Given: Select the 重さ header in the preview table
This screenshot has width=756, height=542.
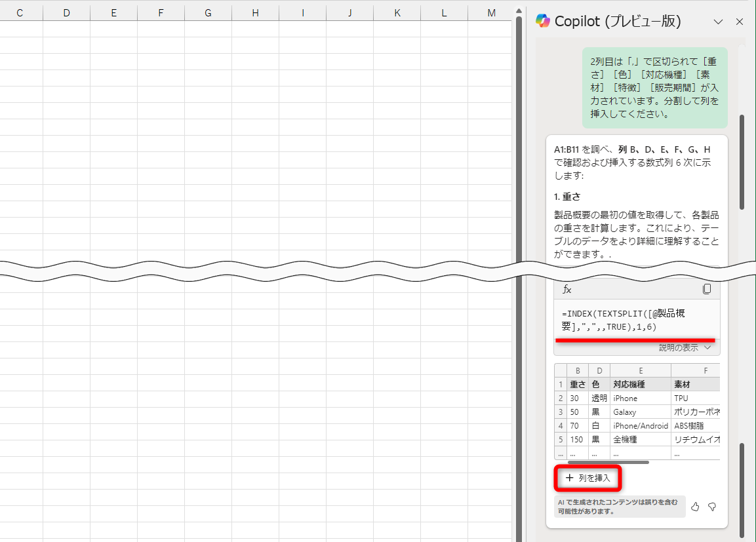Looking at the screenshot, I should click(577, 384).
